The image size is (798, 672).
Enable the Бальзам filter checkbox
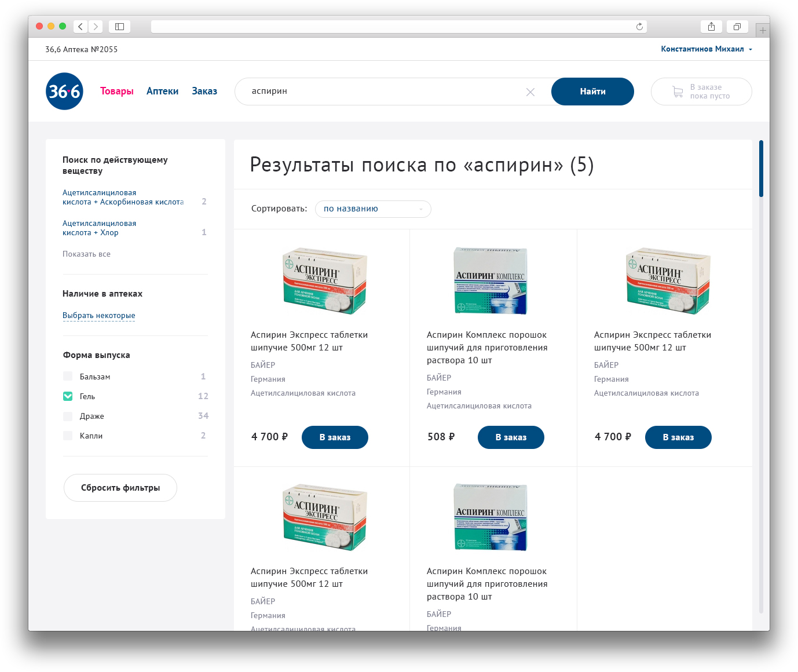tap(68, 377)
